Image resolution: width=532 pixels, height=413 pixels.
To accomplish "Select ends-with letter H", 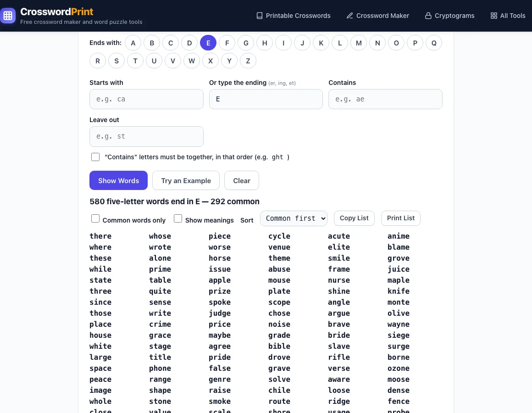I will 265,43.
